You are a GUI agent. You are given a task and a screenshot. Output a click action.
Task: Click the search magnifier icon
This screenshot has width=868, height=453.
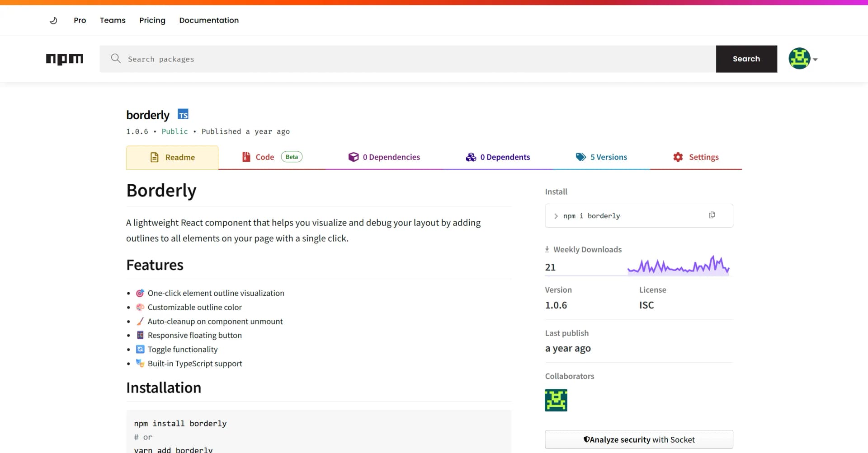(x=116, y=58)
